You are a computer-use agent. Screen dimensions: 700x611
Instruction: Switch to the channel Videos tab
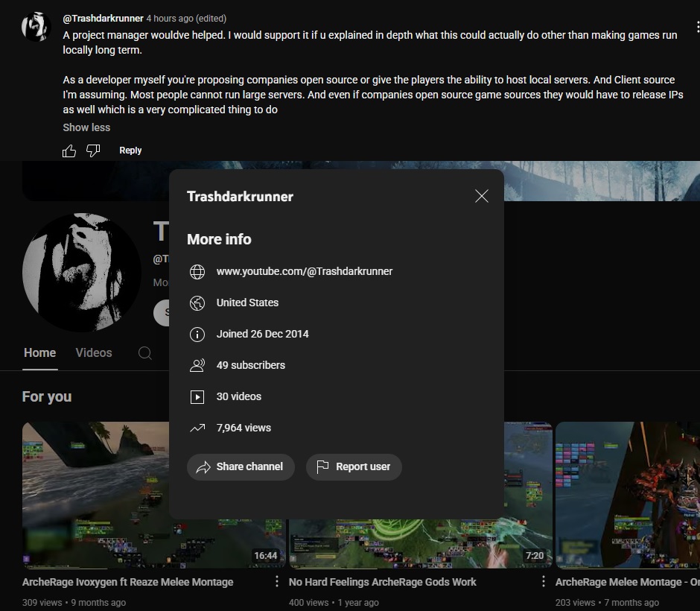pos(94,353)
